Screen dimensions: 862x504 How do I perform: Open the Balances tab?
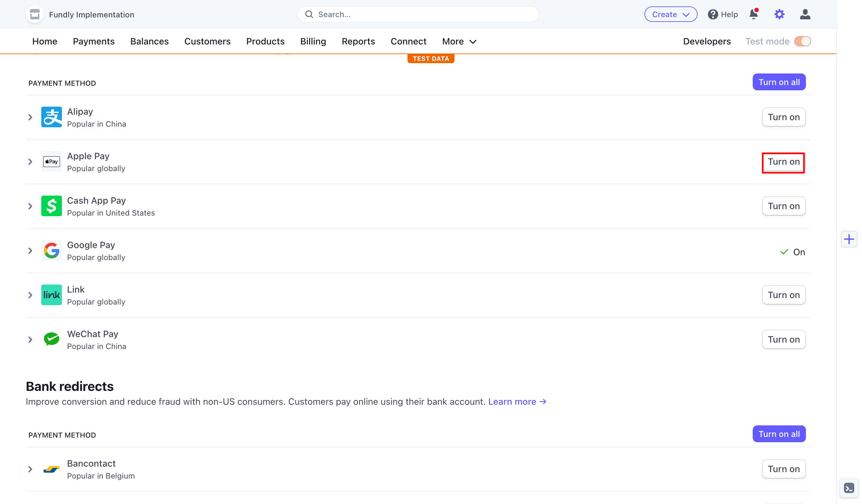[x=150, y=41]
